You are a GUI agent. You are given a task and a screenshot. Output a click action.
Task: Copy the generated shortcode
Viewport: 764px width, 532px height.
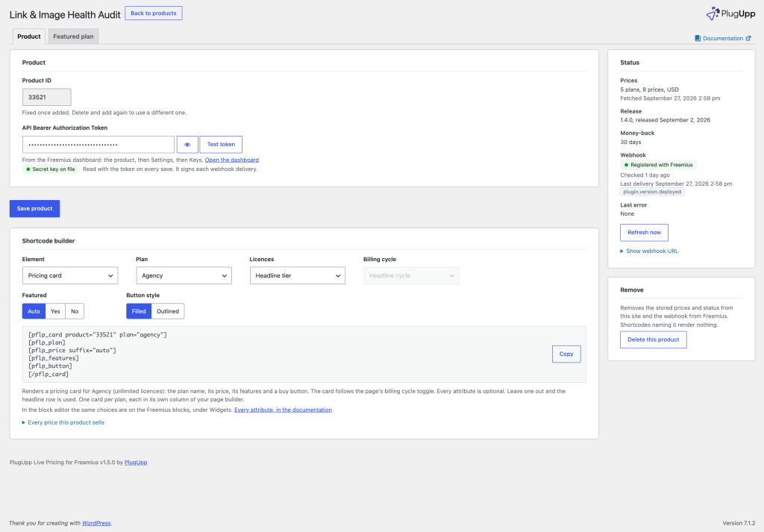pos(566,354)
